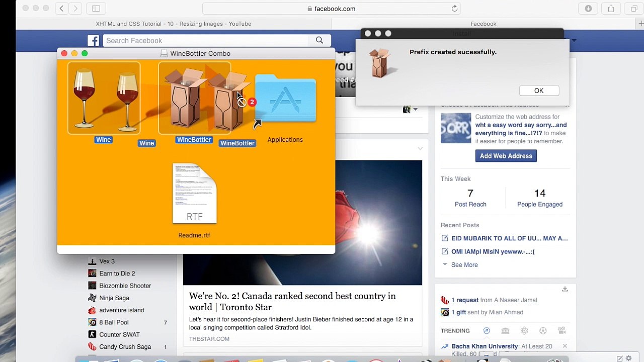This screenshot has height=362, width=644.
Task: Click the Facebook search magnifier button
Action: 319,40
